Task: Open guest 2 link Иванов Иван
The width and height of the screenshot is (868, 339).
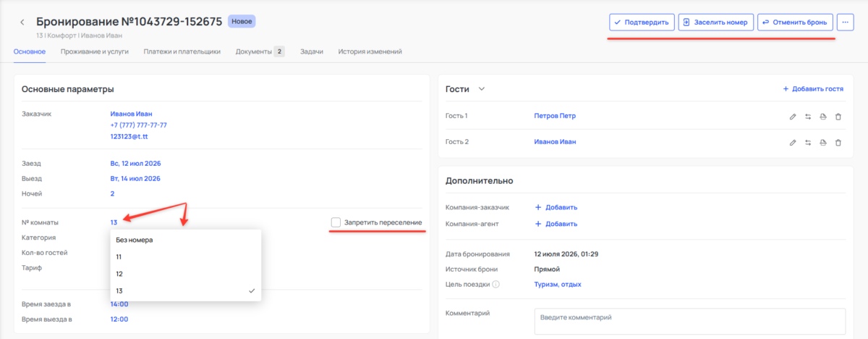Action: click(555, 142)
